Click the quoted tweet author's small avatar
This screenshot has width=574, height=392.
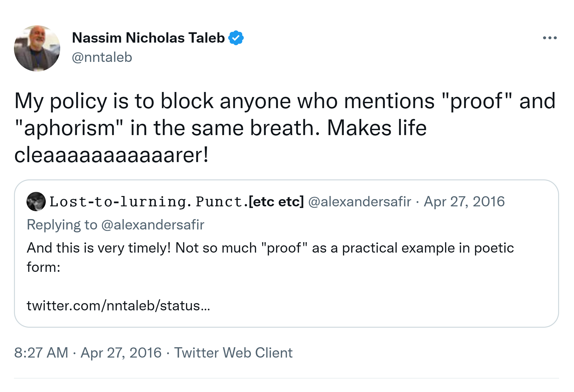pyautogui.click(x=36, y=202)
